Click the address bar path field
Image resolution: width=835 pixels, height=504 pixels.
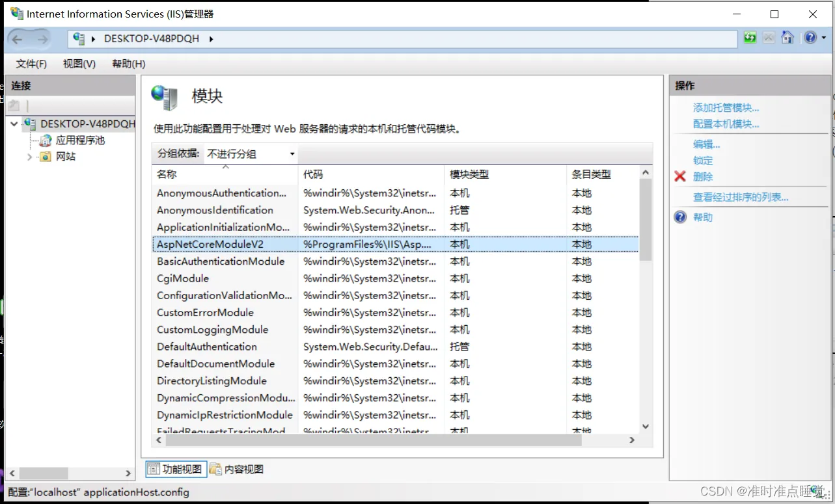[402, 39]
